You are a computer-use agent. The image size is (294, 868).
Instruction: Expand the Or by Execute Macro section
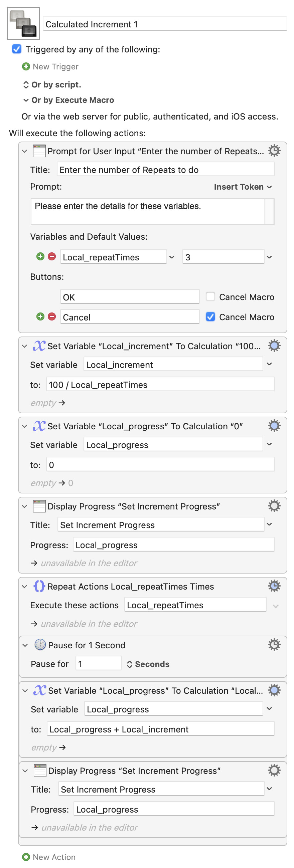(x=26, y=100)
